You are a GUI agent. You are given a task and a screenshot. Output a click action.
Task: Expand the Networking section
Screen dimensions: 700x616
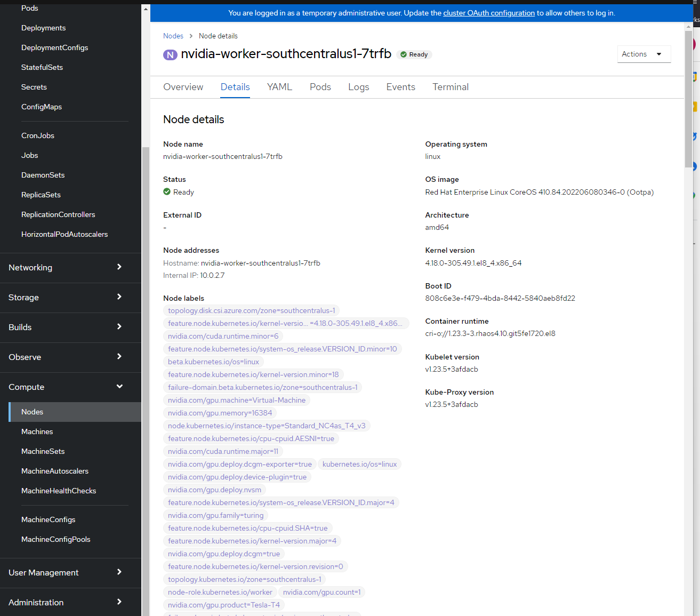point(70,268)
